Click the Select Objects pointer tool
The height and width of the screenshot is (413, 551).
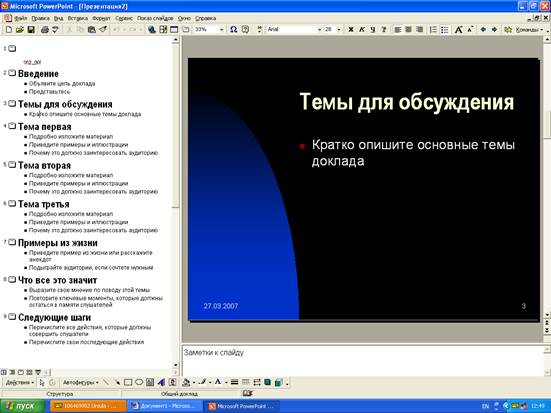pos(42,382)
